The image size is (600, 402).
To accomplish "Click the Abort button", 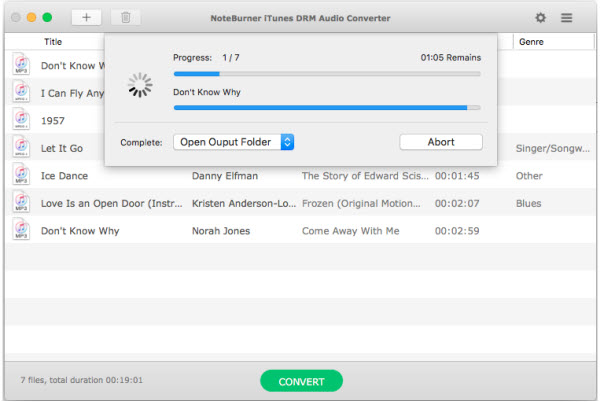I will click(441, 142).
